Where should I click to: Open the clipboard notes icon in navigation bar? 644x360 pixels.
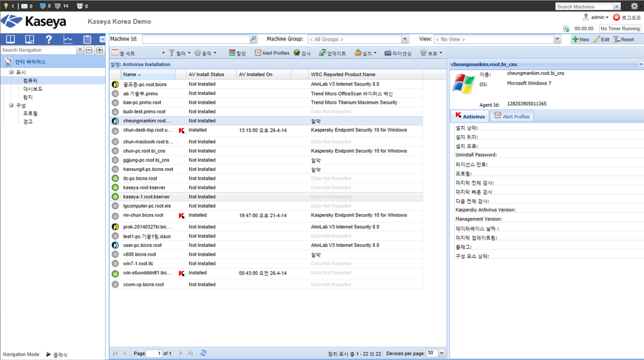[87, 39]
